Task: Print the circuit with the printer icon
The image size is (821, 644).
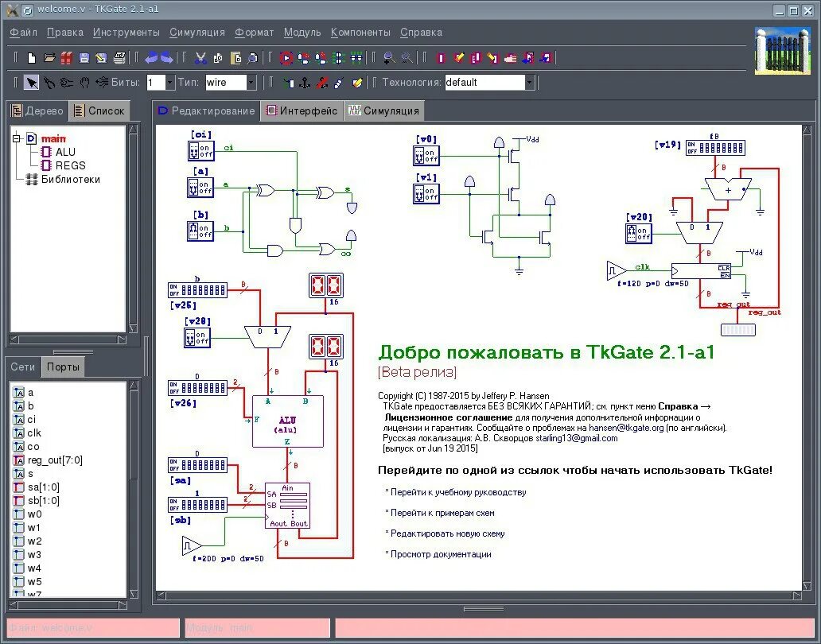Action: pyautogui.click(x=119, y=57)
